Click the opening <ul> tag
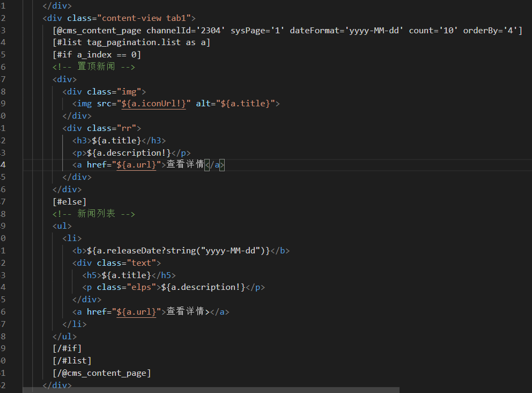Screen dimensions: 532x393 pyautogui.click(x=62, y=226)
